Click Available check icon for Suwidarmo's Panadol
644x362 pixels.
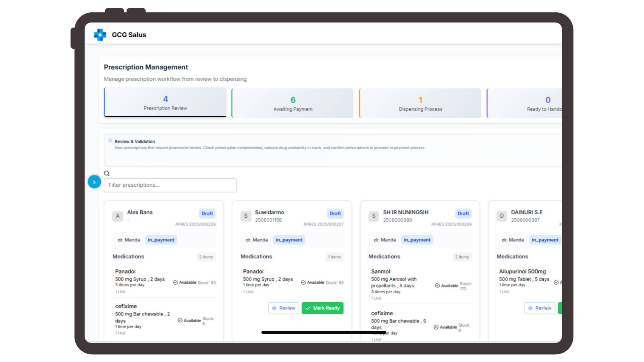pyautogui.click(x=303, y=283)
